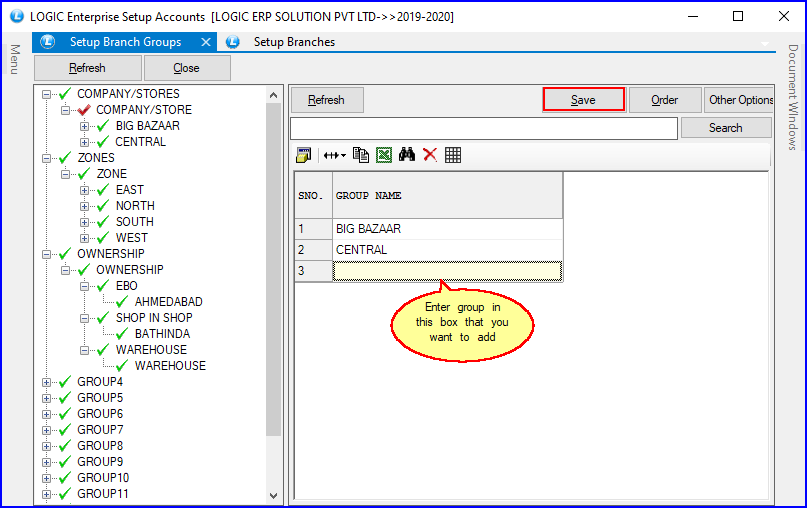This screenshot has height=508, width=807.
Task: Export grid using the Excel icon
Action: [384, 155]
